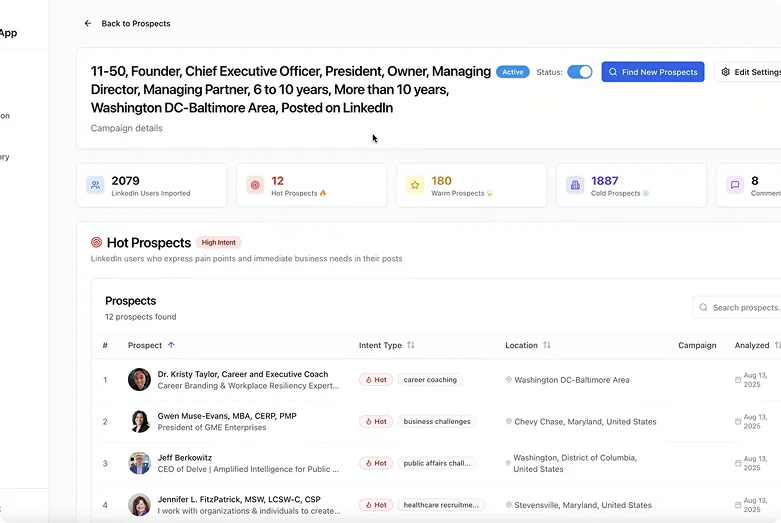Sort table by Prospect column

tap(171, 345)
